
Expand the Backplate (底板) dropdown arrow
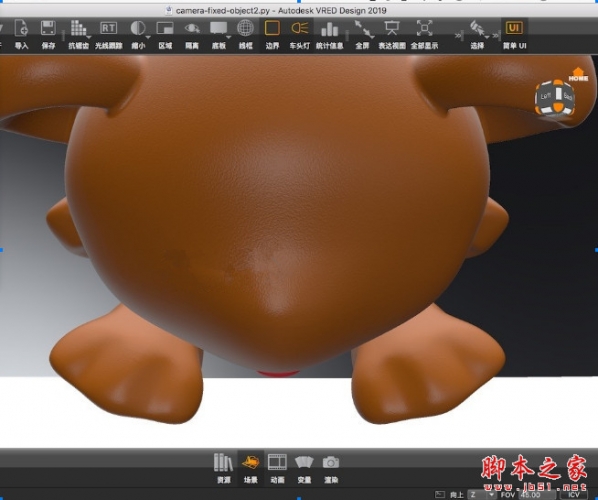tap(229, 37)
